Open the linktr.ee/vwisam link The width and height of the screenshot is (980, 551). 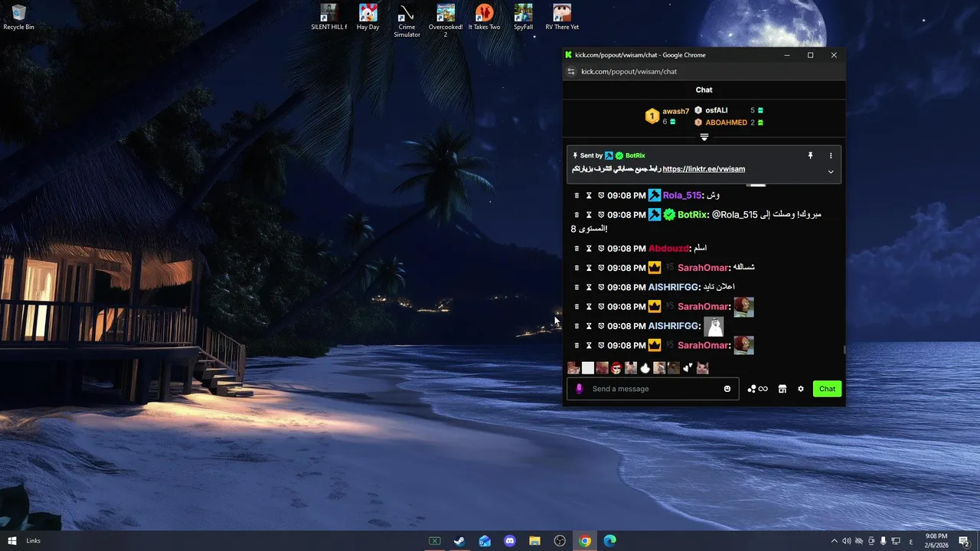point(704,169)
